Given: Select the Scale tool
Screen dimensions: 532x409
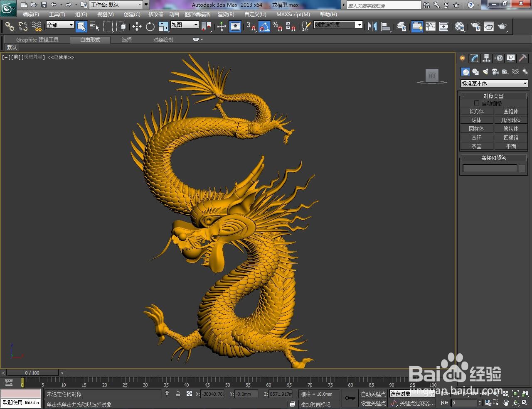Looking at the screenshot, I should (x=163, y=27).
